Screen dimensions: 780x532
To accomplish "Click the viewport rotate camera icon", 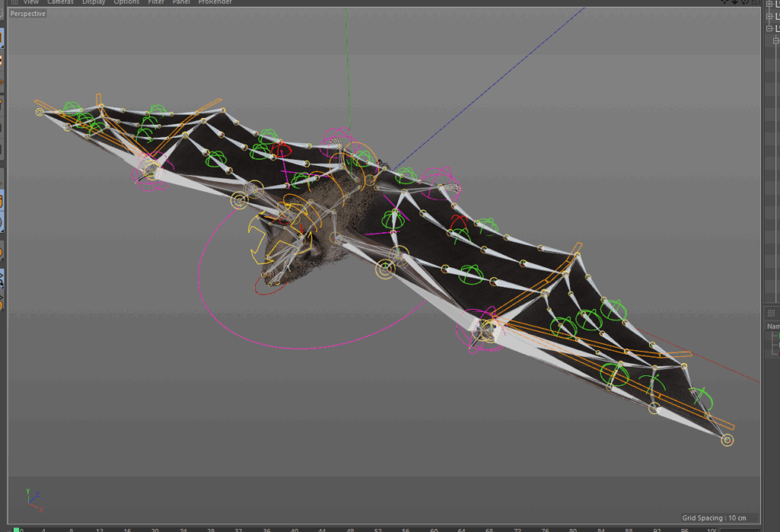I will click(x=745, y=2).
